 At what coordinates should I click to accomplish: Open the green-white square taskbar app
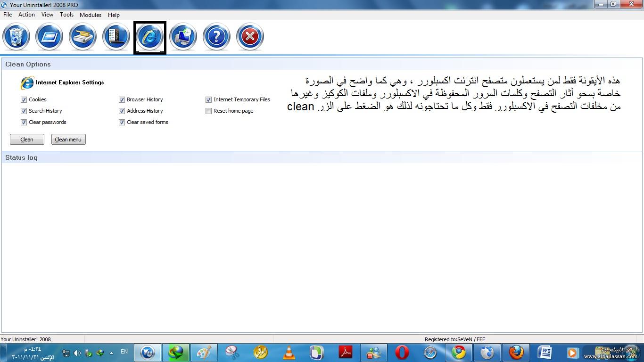point(317,352)
